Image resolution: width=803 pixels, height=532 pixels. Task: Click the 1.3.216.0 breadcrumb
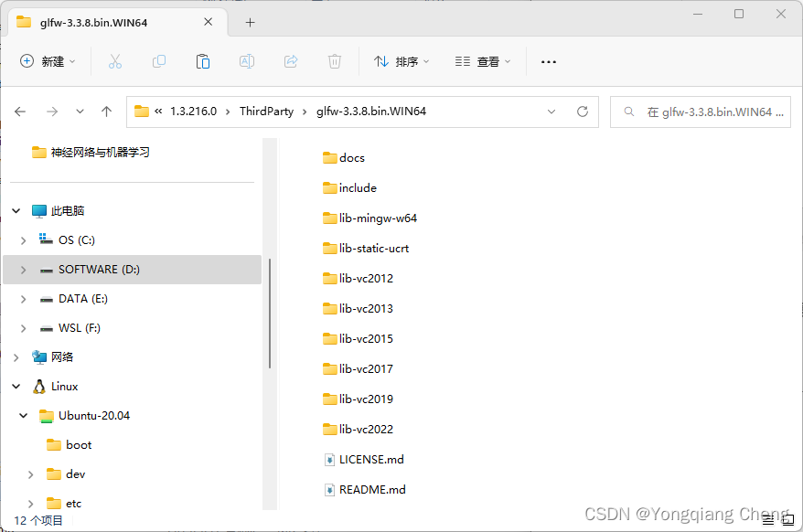(193, 112)
